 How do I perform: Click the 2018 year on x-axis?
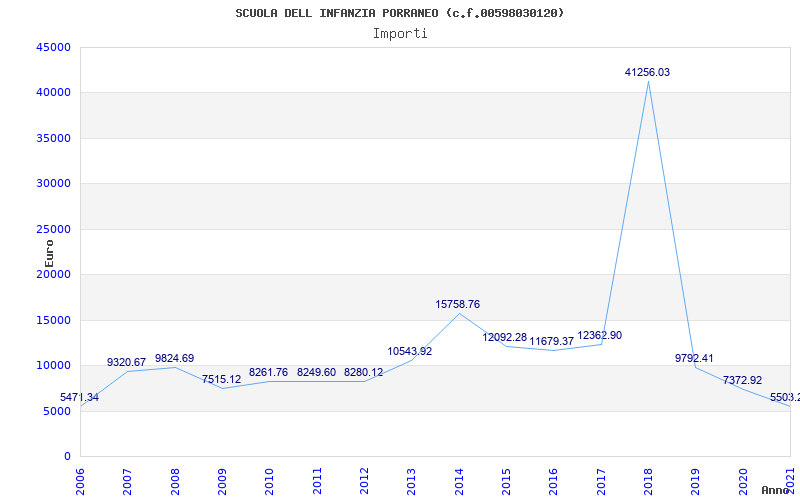point(648,480)
